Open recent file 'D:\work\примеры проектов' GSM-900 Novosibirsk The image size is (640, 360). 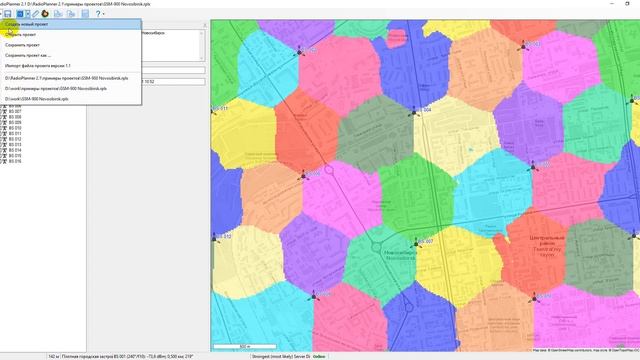point(71,88)
